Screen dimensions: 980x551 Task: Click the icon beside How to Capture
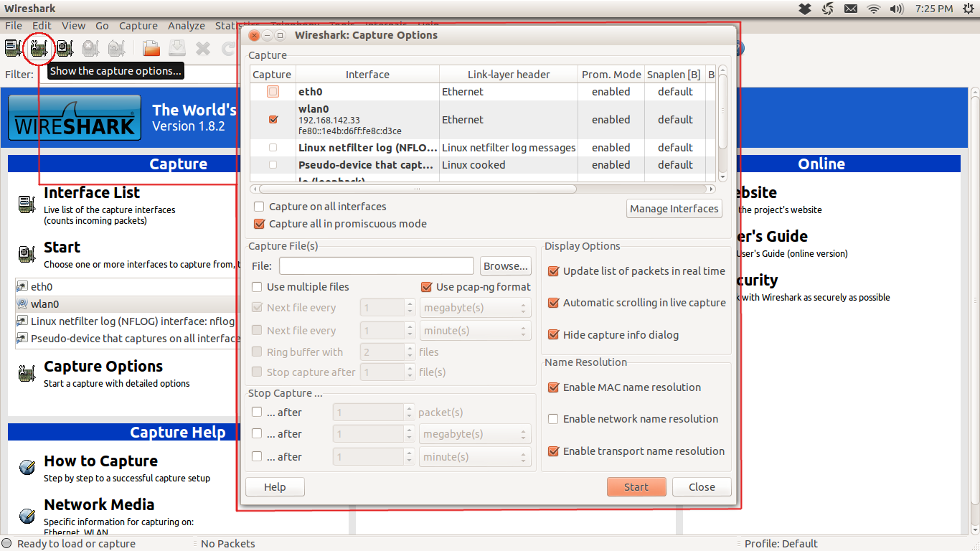(27, 468)
